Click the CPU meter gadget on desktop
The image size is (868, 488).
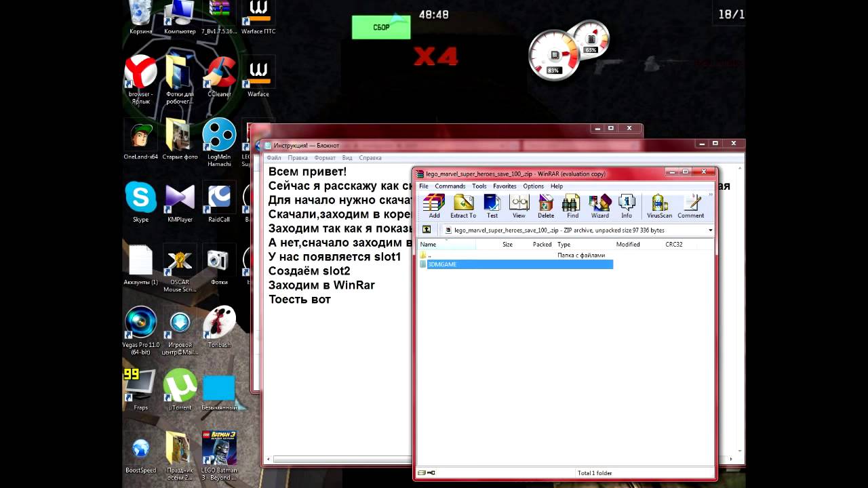pos(555,54)
